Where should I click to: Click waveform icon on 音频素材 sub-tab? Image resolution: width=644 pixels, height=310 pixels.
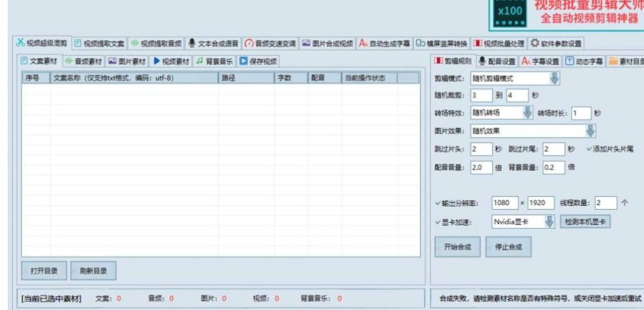(x=68, y=61)
